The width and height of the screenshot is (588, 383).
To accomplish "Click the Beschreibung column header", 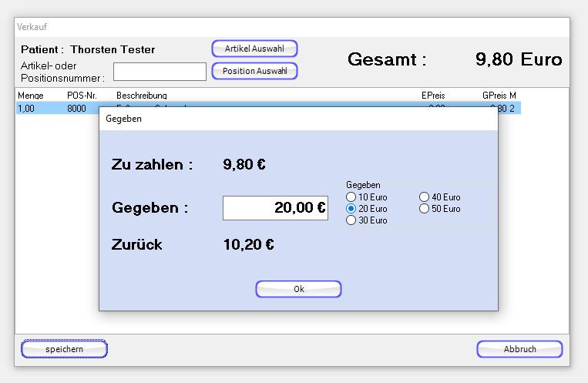I will coord(141,96).
